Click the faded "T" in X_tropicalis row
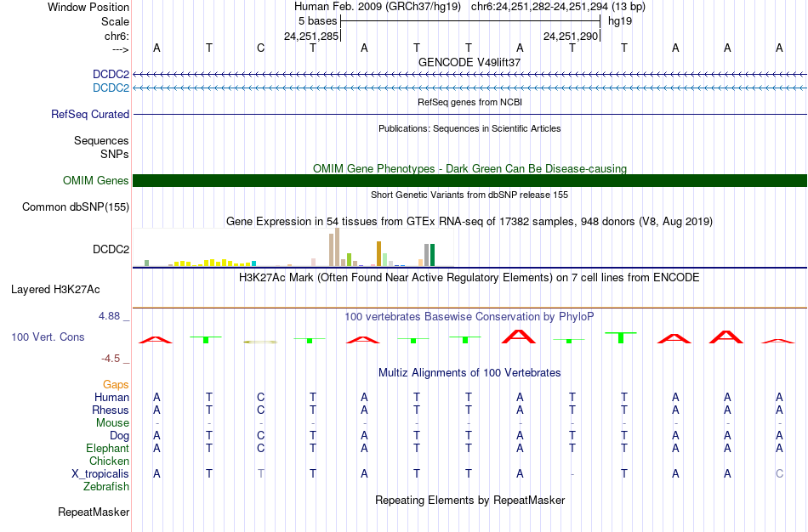The height and width of the screenshot is (532, 808). click(x=261, y=473)
